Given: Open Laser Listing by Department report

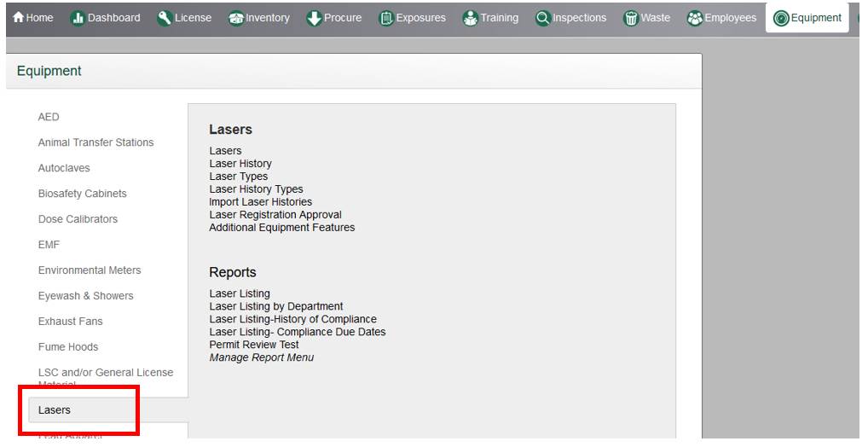Looking at the screenshot, I should coord(275,306).
